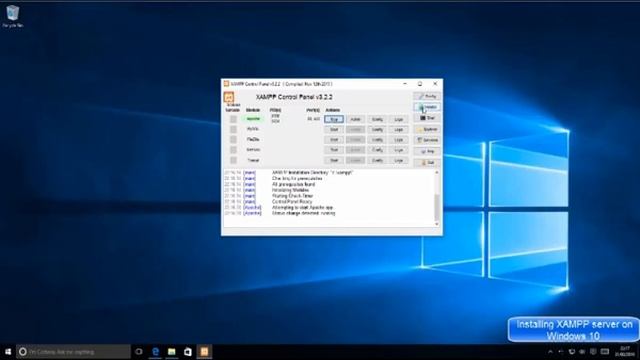Open Config for the FileZilla row
This screenshot has width=640, height=360.
click(x=377, y=140)
